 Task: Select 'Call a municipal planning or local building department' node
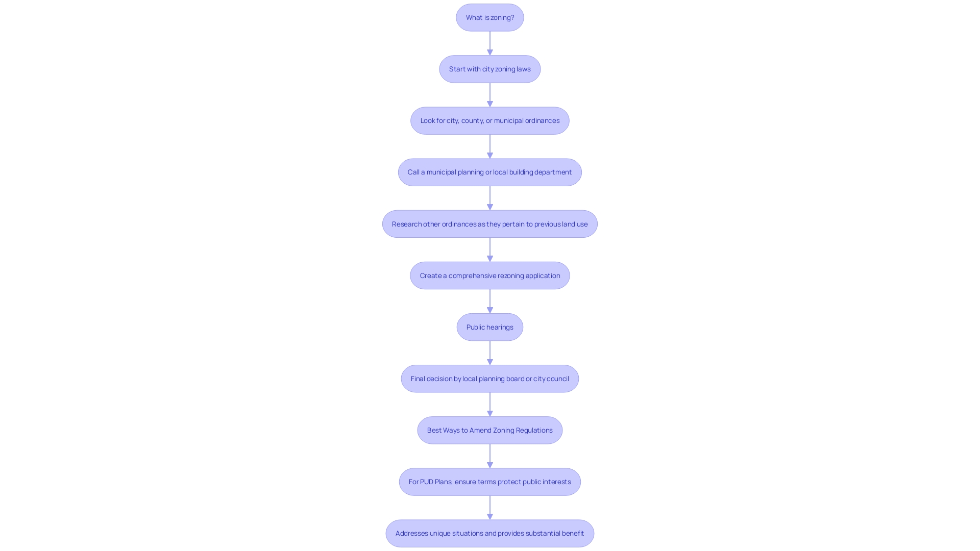[x=490, y=171]
